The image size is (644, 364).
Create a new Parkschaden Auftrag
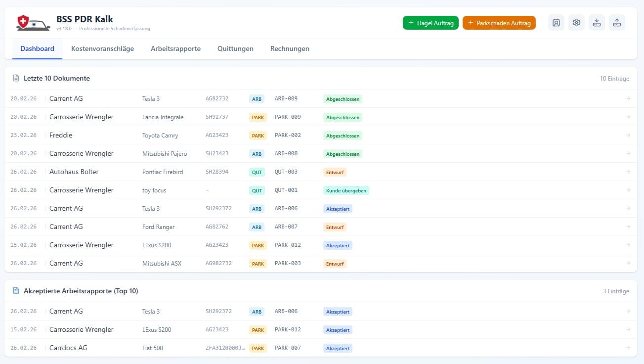pos(499,22)
